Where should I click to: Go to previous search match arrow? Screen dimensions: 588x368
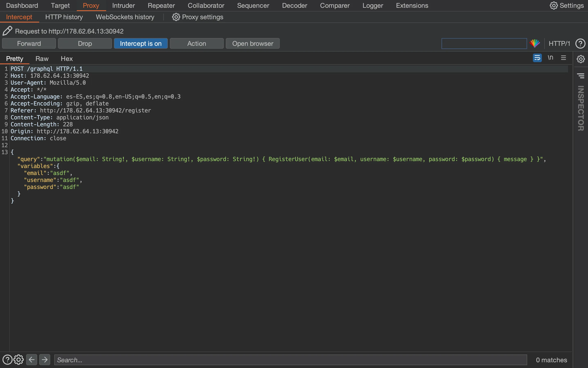[x=32, y=360]
